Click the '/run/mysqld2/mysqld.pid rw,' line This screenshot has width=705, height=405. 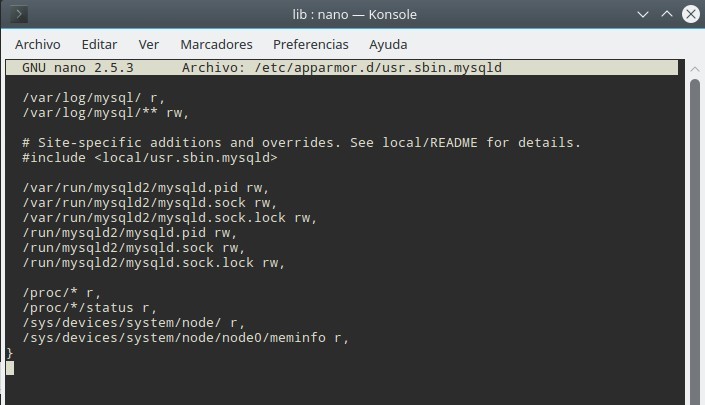129,233
